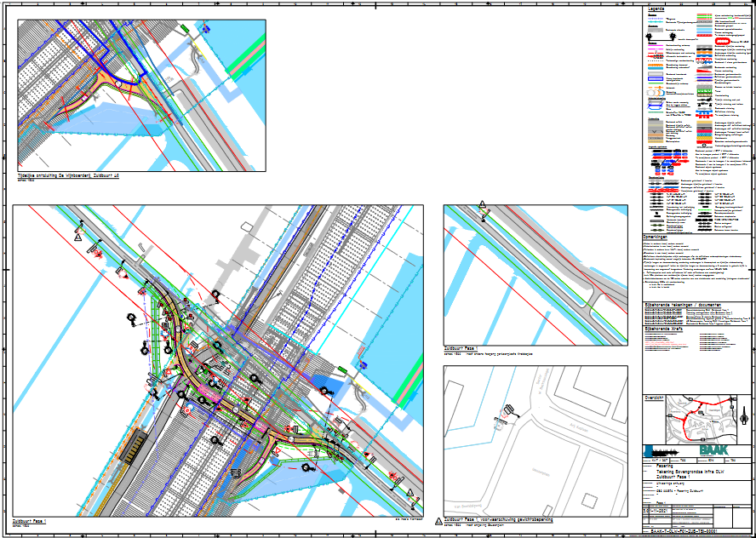This screenshot has width=756, height=538.
Task: Click the warning triangle before 'voorwaarschuwing gewichtsbeperking' caption
Action: (438, 519)
